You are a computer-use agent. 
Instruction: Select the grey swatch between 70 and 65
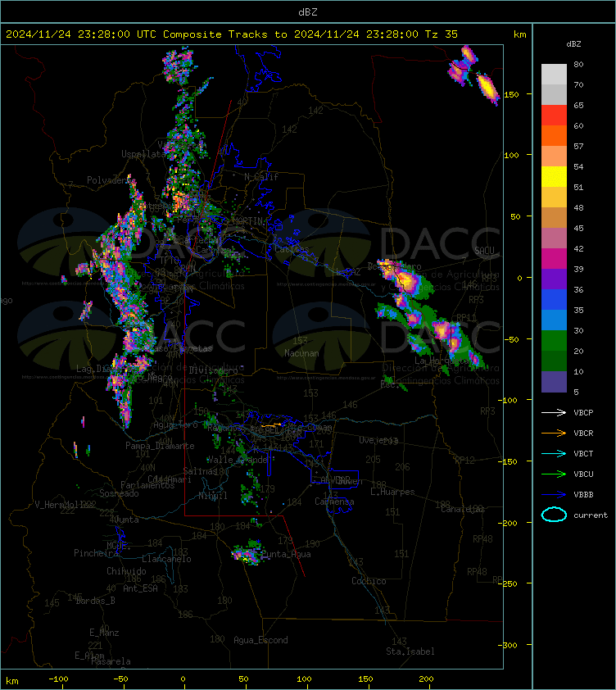(554, 94)
